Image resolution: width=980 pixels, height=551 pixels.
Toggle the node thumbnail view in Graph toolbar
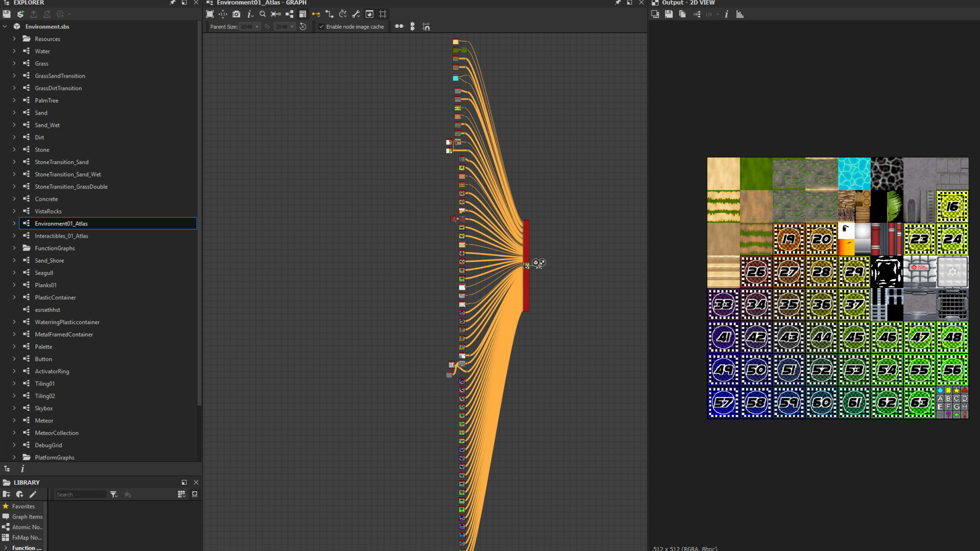370,14
